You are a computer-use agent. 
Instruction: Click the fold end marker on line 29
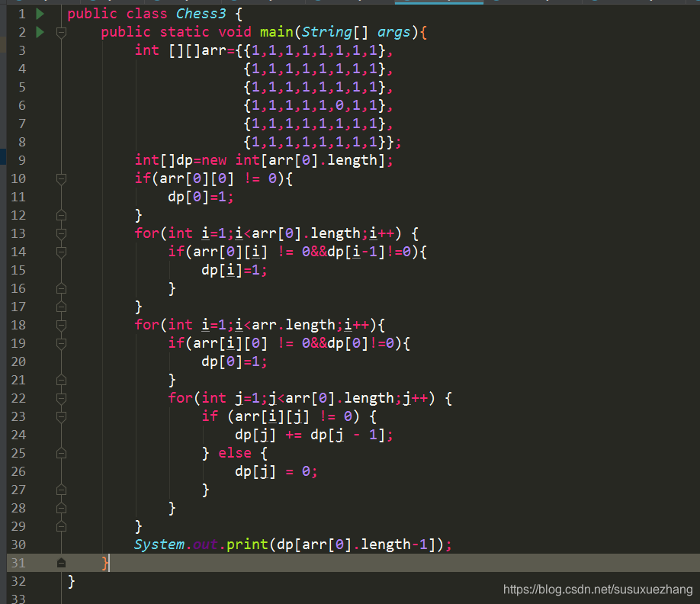[62, 527]
